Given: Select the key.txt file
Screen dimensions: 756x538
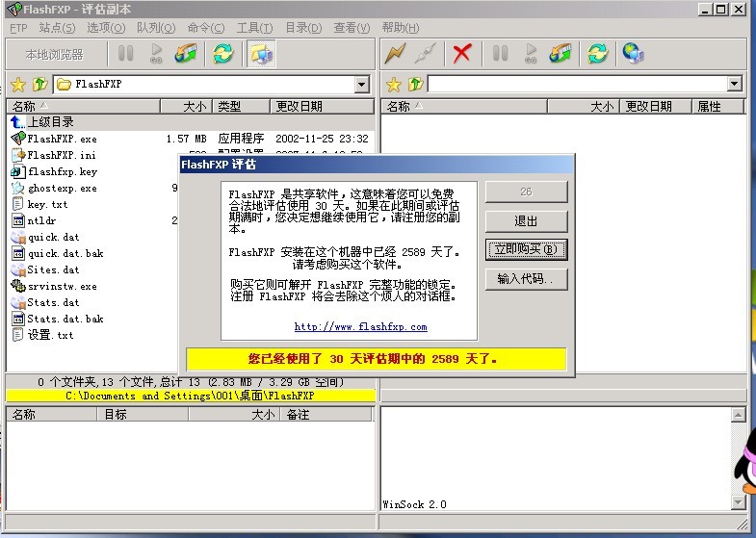Looking at the screenshot, I should 47,204.
